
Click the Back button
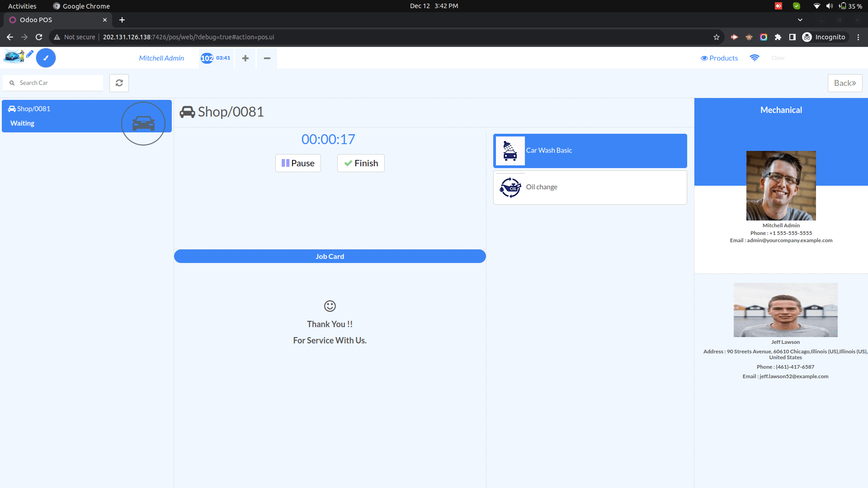click(x=844, y=83)
